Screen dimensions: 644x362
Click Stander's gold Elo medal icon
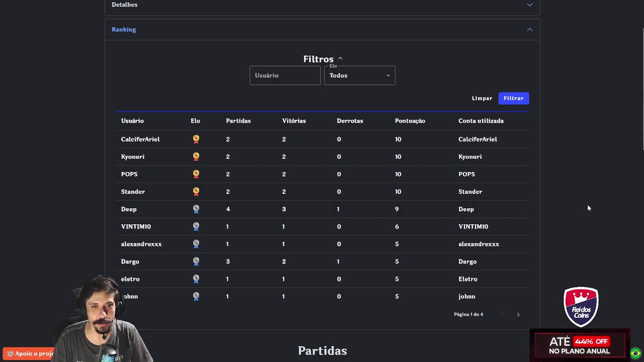[196, 192]
